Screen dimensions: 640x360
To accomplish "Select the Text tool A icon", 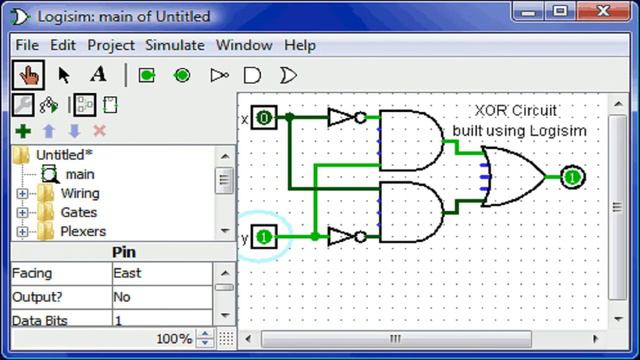I will (x=98, y=75).
